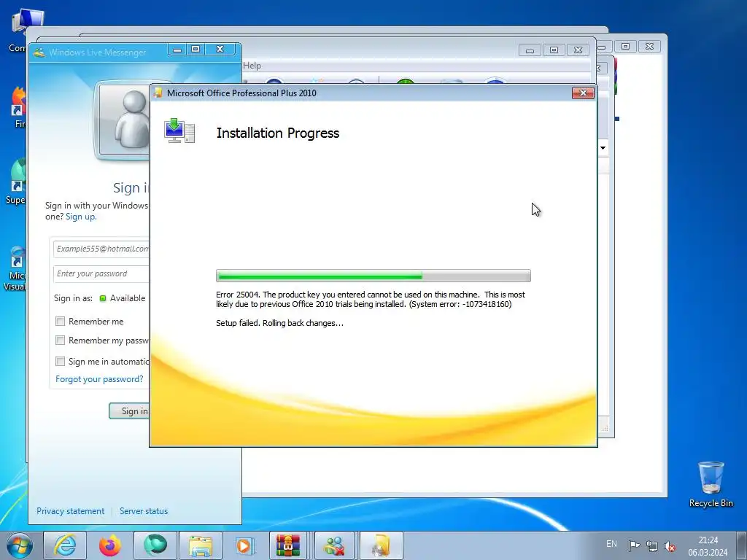Switch to Office setup taskbar button

click(381, 545)
